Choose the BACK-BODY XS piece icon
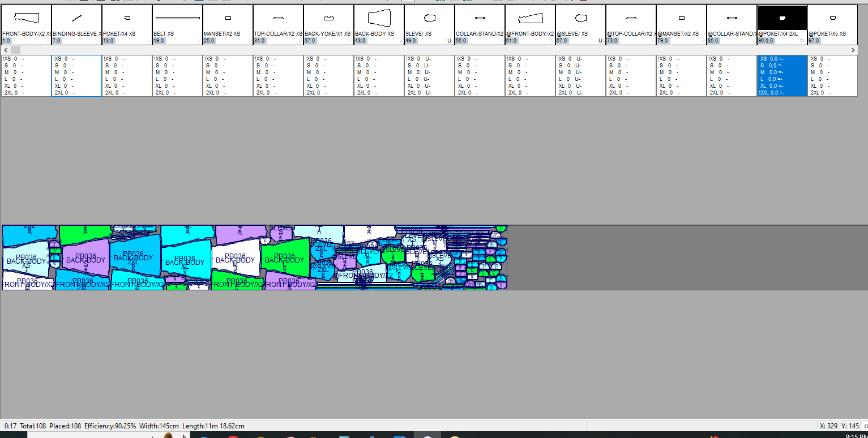 coord(379,18)
